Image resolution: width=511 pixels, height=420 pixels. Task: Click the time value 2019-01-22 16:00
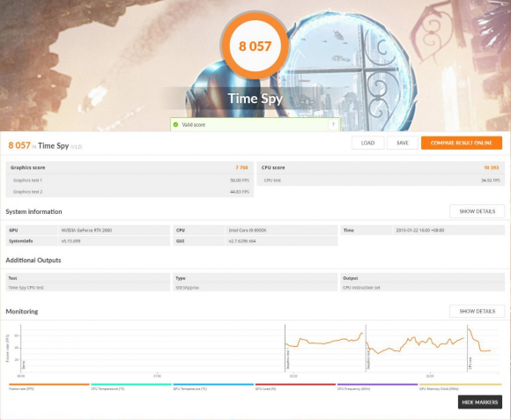point(420,230)
